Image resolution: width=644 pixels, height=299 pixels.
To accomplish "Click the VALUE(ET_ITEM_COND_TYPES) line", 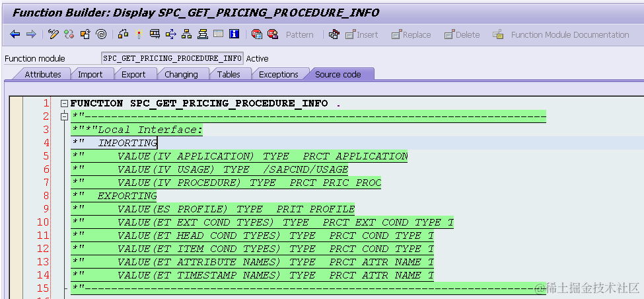I will 252,249.
